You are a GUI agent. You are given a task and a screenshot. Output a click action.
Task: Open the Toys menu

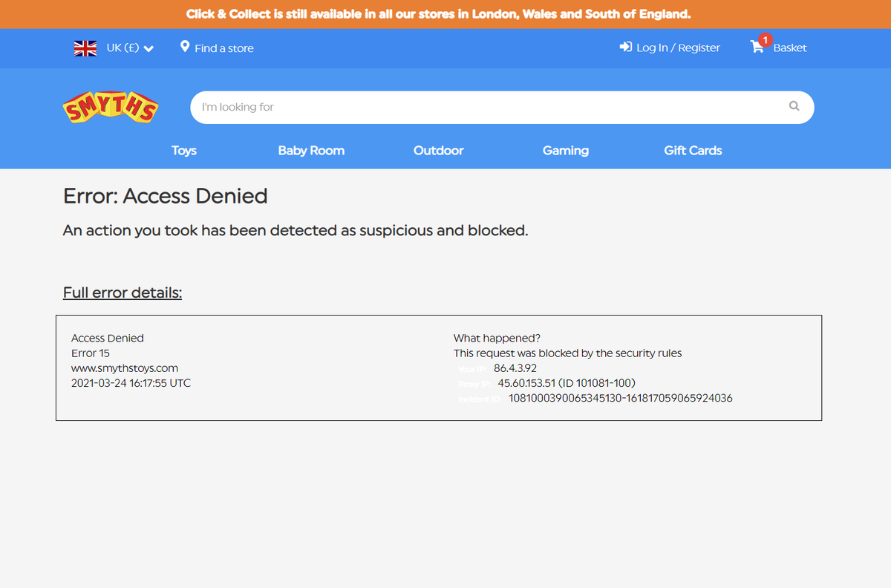(184, 150)
